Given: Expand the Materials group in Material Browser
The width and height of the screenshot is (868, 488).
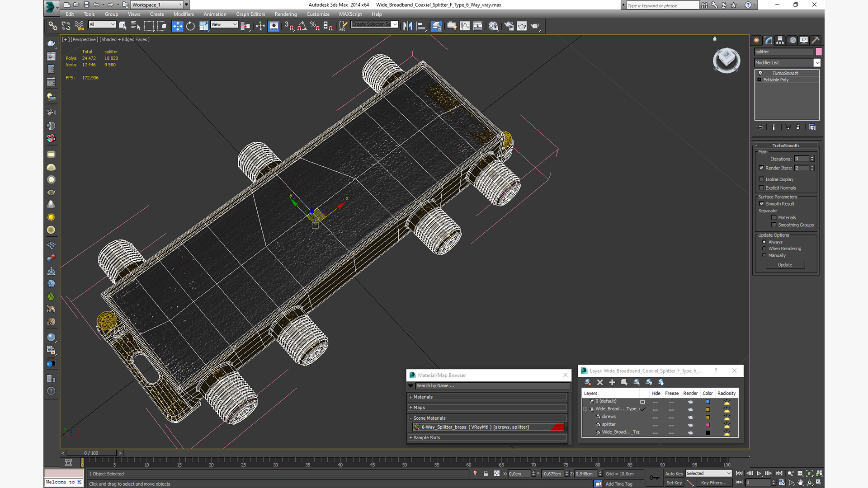Looking at the screenshot, I should [487, 397].
